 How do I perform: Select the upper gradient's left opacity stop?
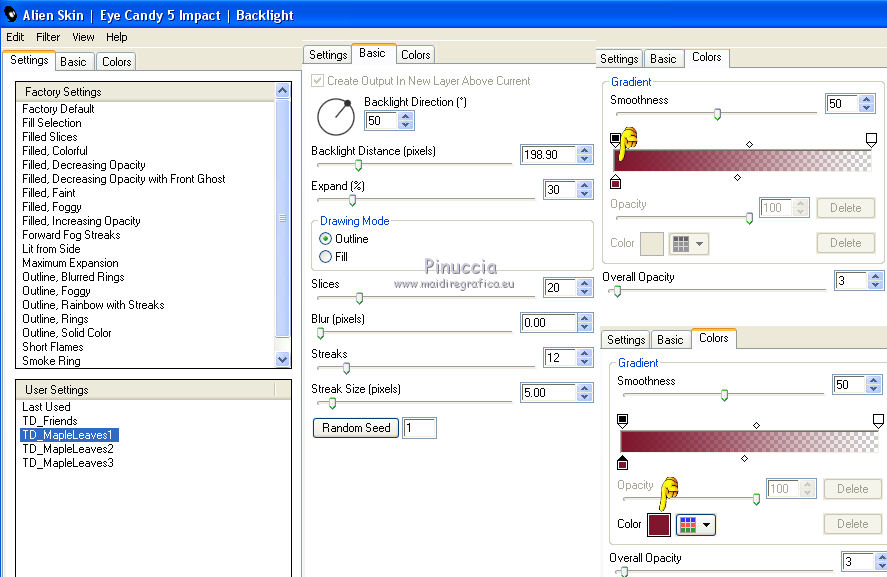[x=615, y=140]
